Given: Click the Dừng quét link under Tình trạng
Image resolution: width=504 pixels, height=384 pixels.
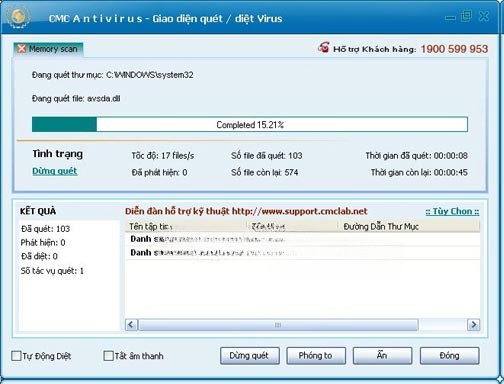Looking at the screenshot, I should click(x=55, y=171).
